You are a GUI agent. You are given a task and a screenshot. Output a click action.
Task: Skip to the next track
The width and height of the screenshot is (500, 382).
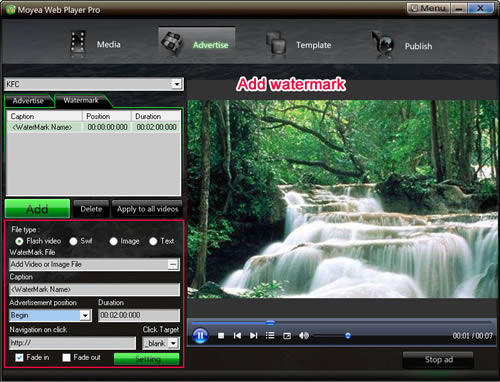pyautogui.click(x=254, y=335)
